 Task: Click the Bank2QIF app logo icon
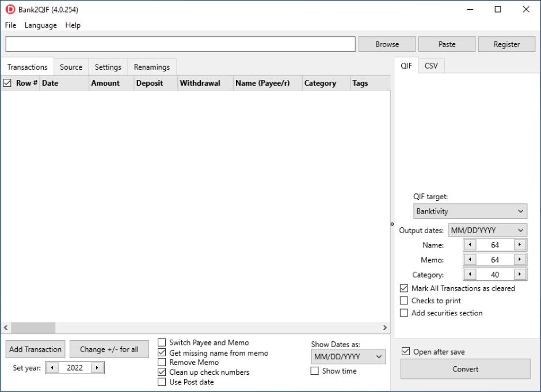[x=10, y=9]
